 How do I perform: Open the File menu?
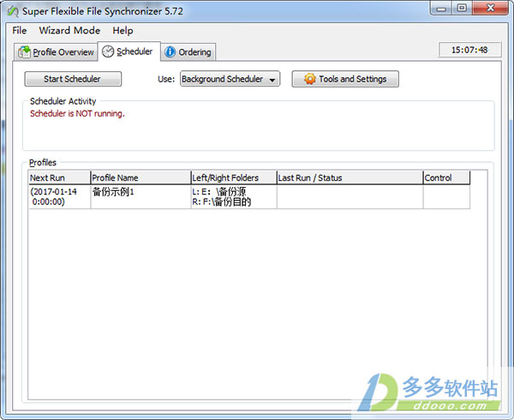20,31
